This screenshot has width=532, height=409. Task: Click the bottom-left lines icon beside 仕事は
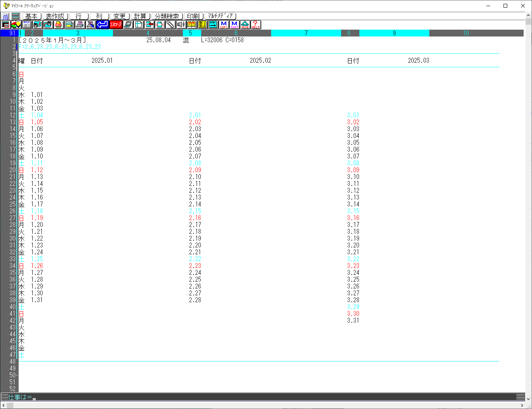4,397
